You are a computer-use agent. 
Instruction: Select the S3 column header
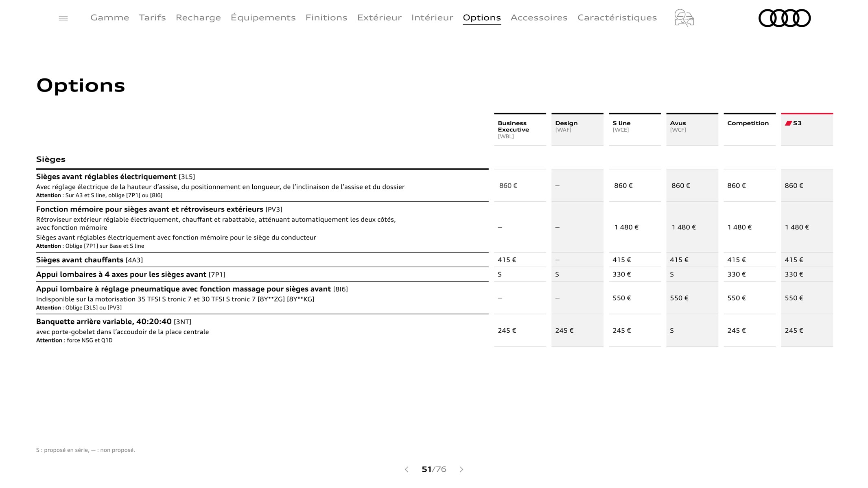point(807,129)
